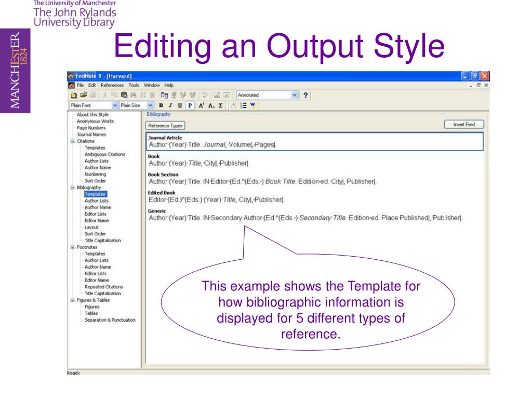
Task: Open the Annotated style dropdown
Action: click(x=295, y=95)
